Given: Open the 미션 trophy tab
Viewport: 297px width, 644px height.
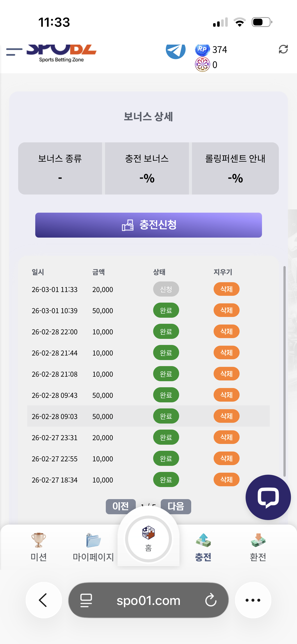Looking at the screenshot, I should pyautogui.click(x=39, y=547).
